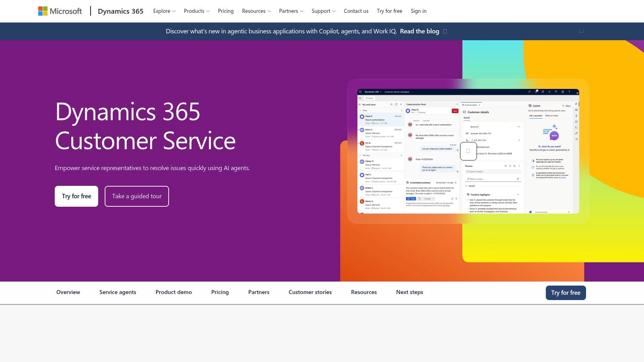Dismiss the announcement banner with its close icon
The height and width of the screenshot is (362, 644).
pyautogui.click(x=581, y=31)
